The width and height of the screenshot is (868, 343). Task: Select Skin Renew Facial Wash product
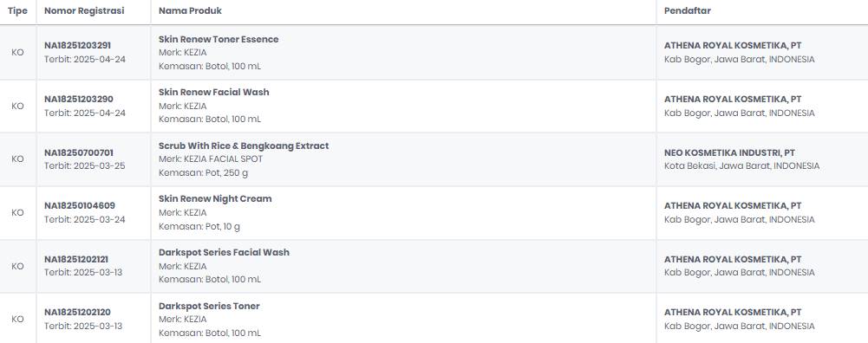click(x=213, y=93)
